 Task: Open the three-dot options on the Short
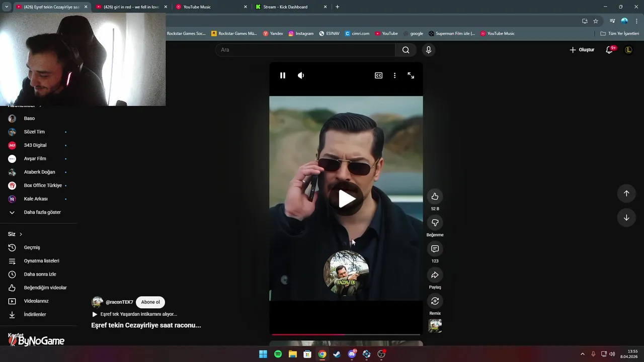coord(394,75)
